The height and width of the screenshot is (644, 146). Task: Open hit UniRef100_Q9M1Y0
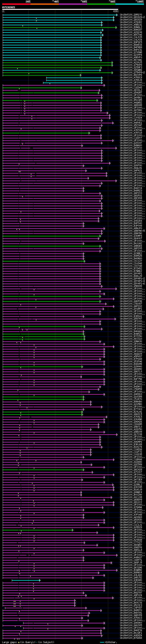[x=131, y=15]
